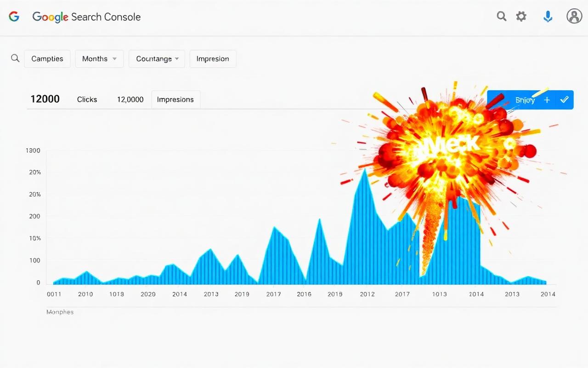Collapse the Months filter chevron
Screen dimensions: 588x368
(114, 59)
